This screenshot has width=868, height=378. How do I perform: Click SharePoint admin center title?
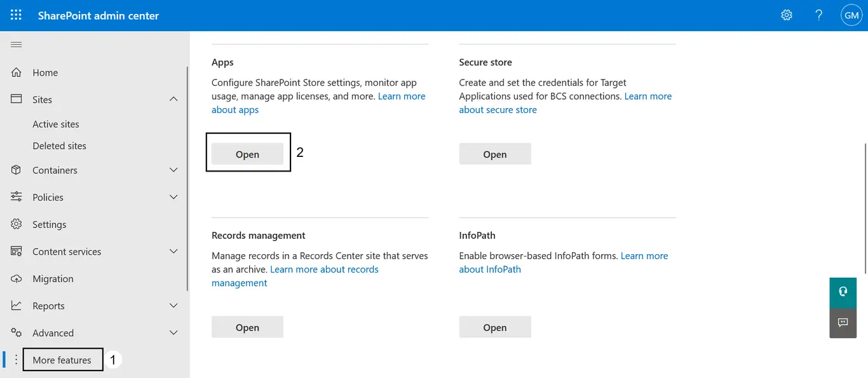(98, 15)
